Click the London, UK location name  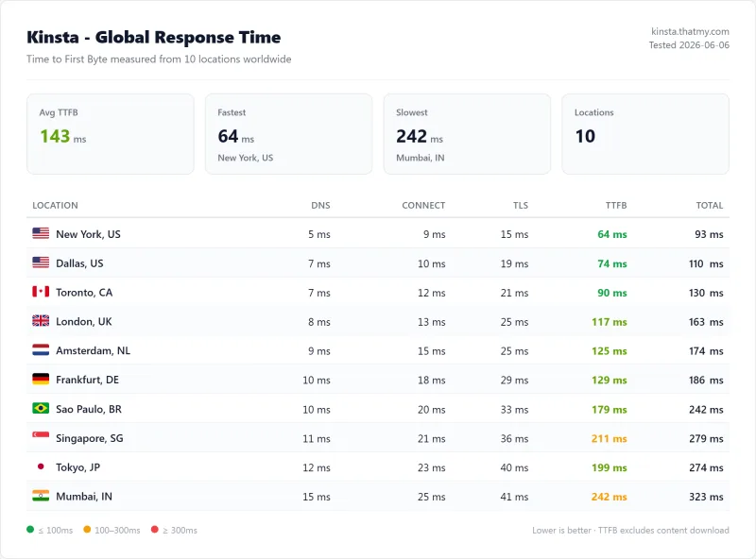pyautogui.click(x=84, y=321)
